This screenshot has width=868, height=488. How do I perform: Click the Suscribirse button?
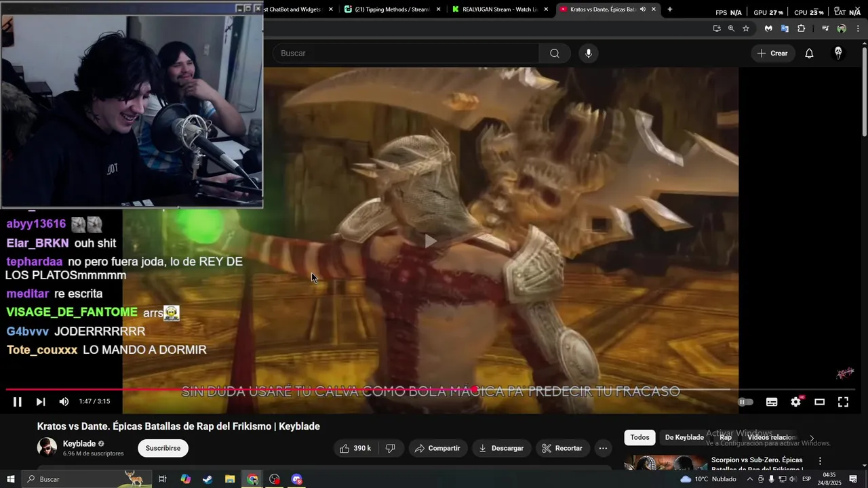163,448
